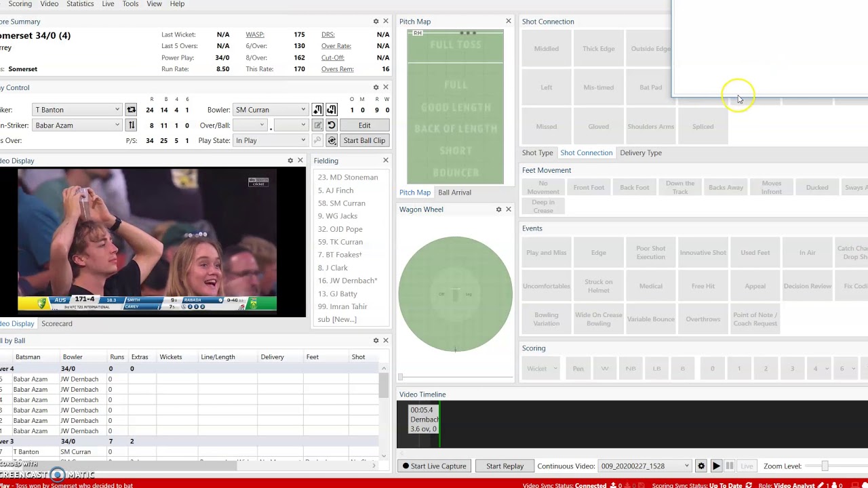
Task: Play the continuous video
Action: 716,466
